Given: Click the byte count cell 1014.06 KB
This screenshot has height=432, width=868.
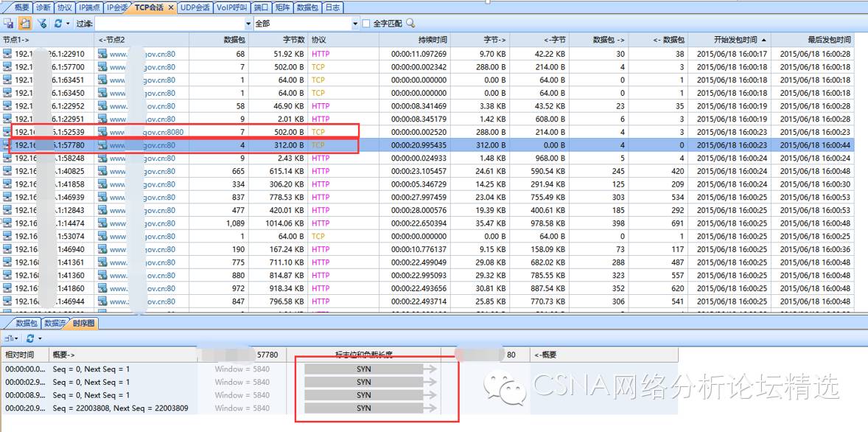Looking at the screenshot, I should 281,223.
